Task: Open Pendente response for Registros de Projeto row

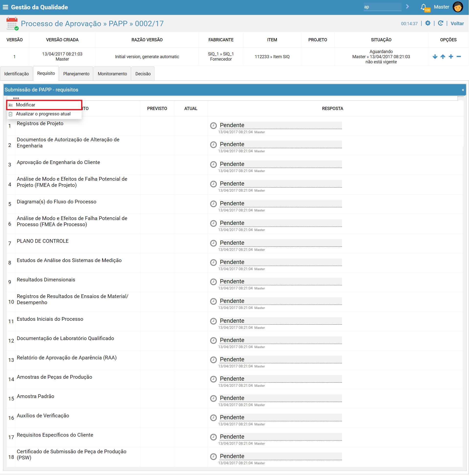Action: click(x=281, y=125)
